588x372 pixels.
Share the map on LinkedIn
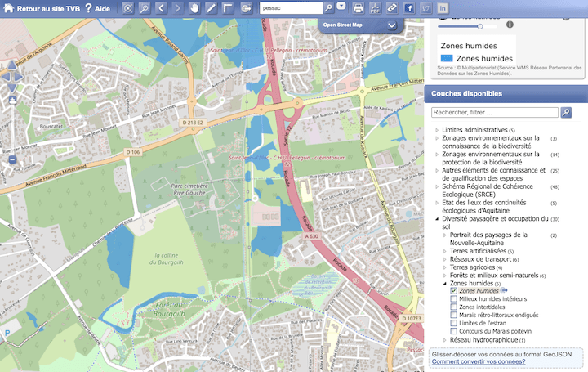click(x=443, y=8)
